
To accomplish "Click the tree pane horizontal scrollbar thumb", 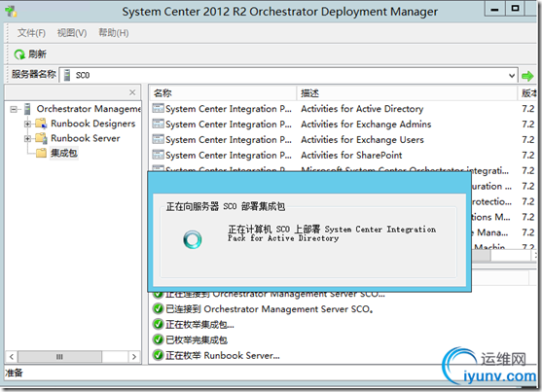I will tap(59, 356).
